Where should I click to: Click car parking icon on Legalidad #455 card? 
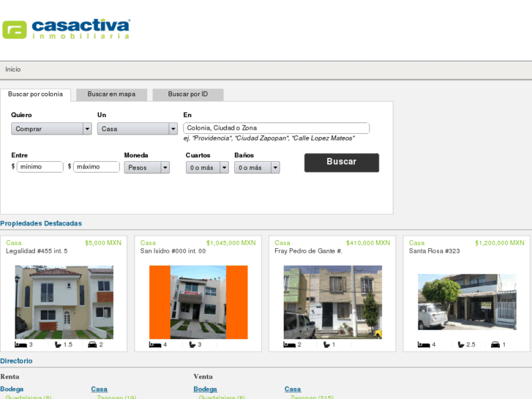[x=92, y=345]
